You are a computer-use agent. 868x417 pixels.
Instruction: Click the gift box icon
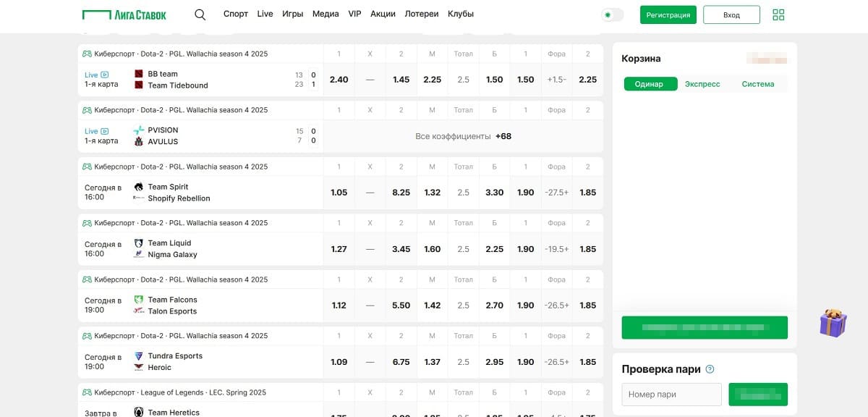click(x=833, y=323)
